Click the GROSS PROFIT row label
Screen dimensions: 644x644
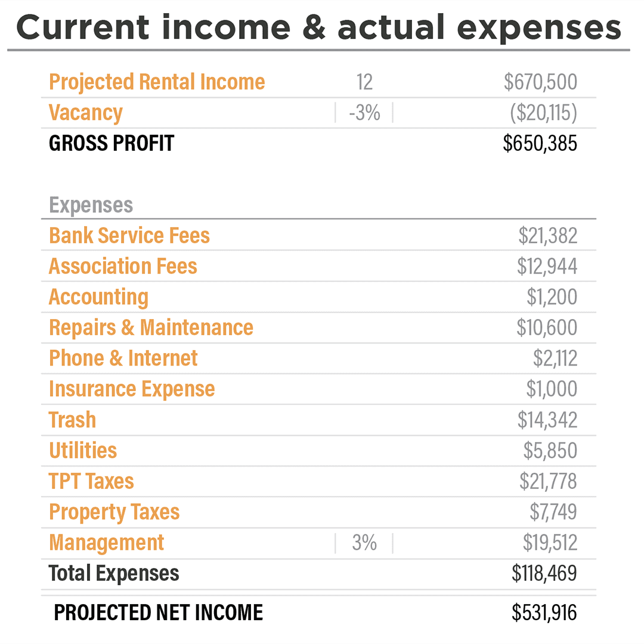(x=112, y=143)
